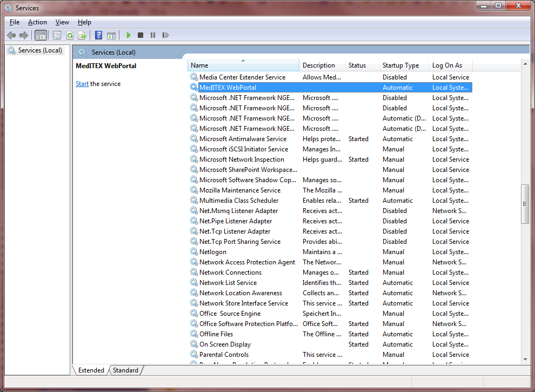Restart the service using toolbar restart icon
Screen dimensions: 535x392
tap(165, 35)
